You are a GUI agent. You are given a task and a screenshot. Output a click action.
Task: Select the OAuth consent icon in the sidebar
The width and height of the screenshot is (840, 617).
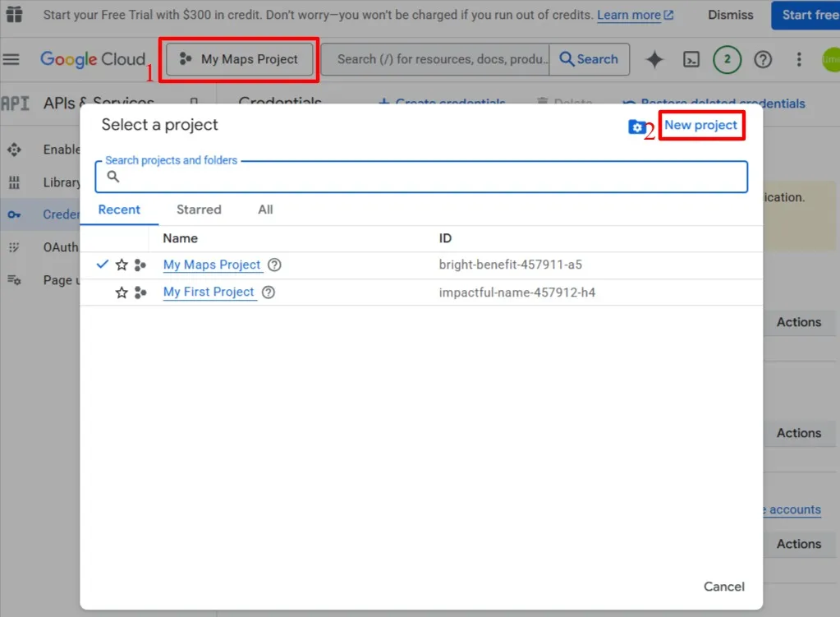[x=15, y=247]
